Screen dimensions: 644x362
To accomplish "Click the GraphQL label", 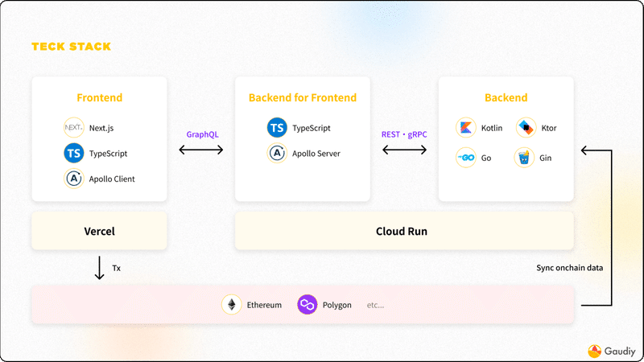I will click(x=203, y=134).
